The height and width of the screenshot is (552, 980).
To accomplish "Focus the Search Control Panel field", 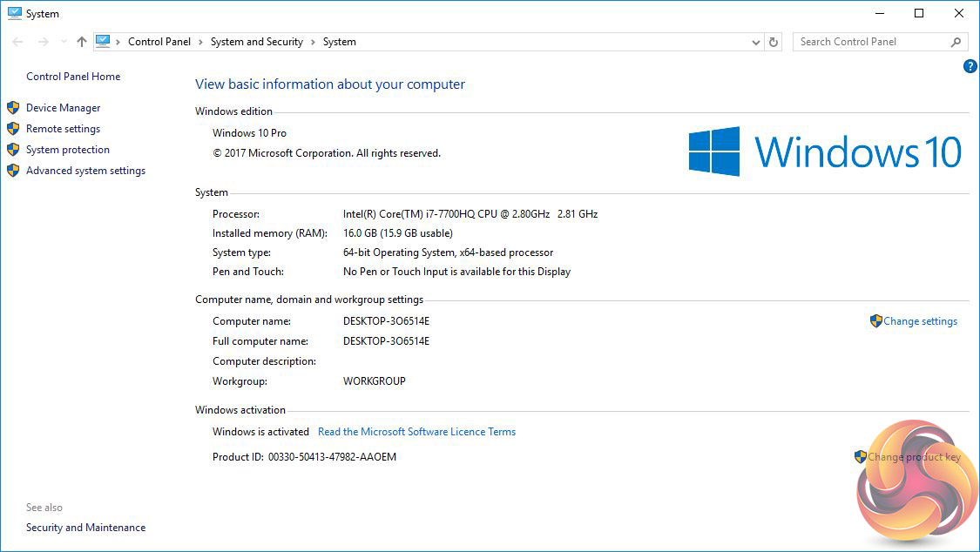I will (x=869, y=42).
